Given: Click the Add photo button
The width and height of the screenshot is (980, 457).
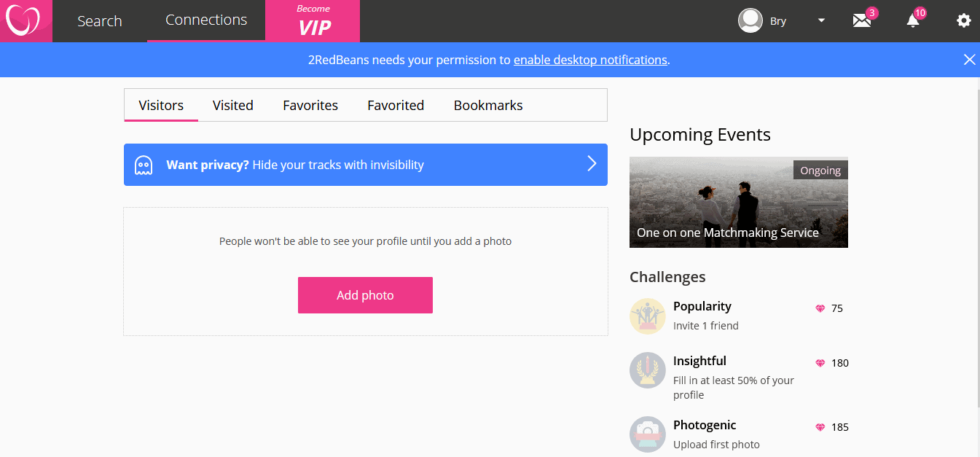Looking at the screenshot, I should tap(365, 295).
